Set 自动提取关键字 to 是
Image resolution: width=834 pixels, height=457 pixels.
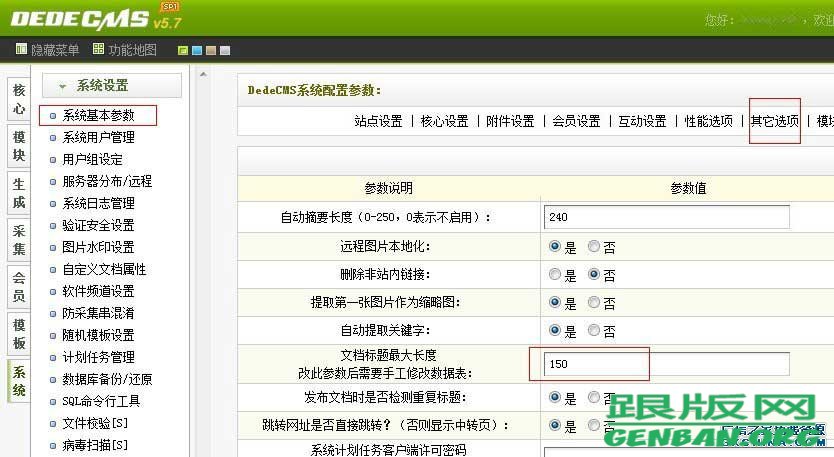[x=555, y=330]
